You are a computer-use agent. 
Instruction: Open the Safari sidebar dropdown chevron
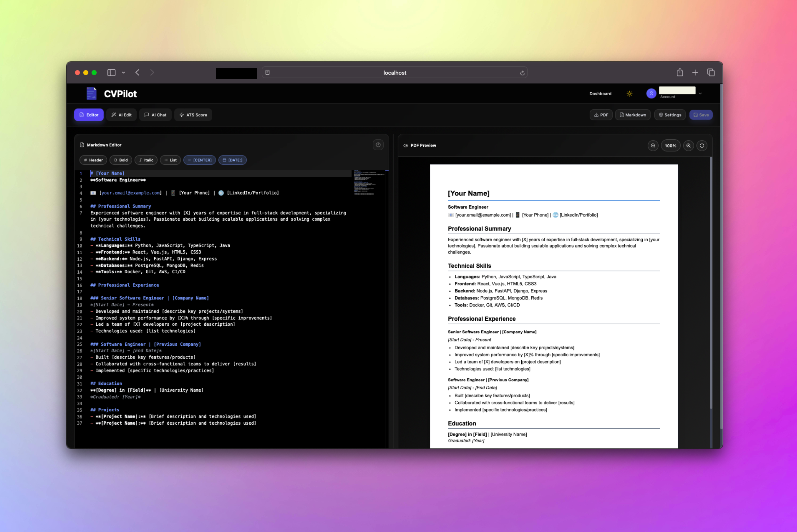(x=124, y=73)
